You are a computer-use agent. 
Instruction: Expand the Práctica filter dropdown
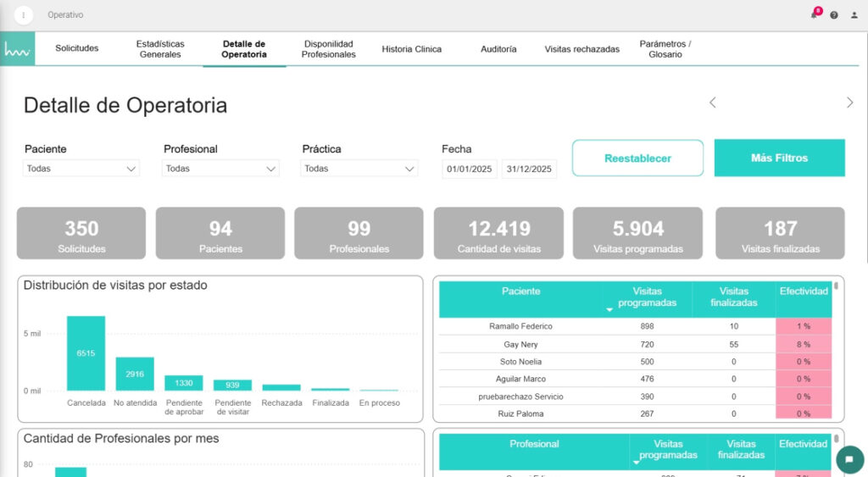(x=359, y=169)
